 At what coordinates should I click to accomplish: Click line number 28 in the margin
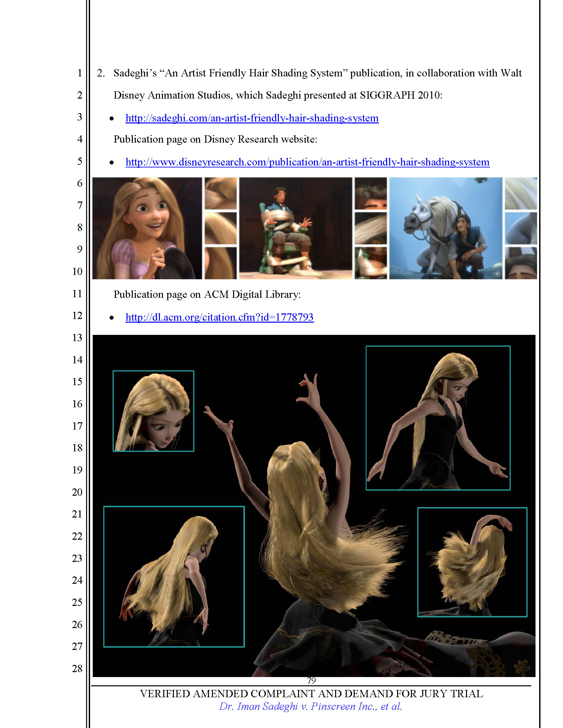[77, 668]
